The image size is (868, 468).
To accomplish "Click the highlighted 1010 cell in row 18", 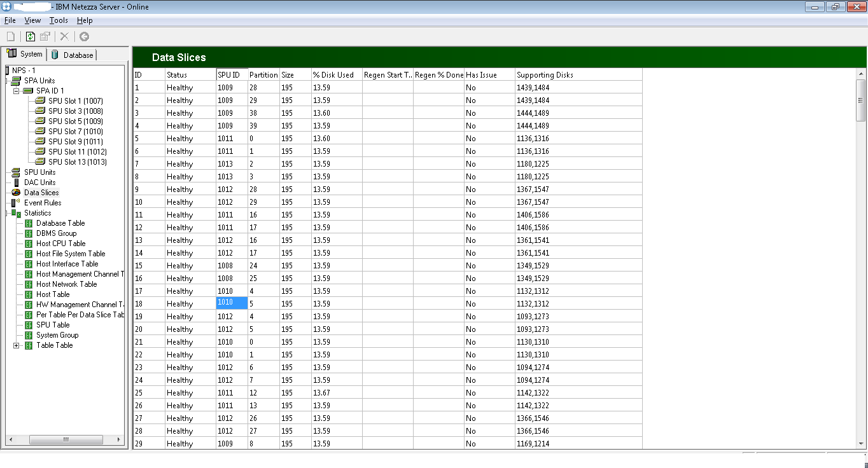I will (x=232, y=303).
